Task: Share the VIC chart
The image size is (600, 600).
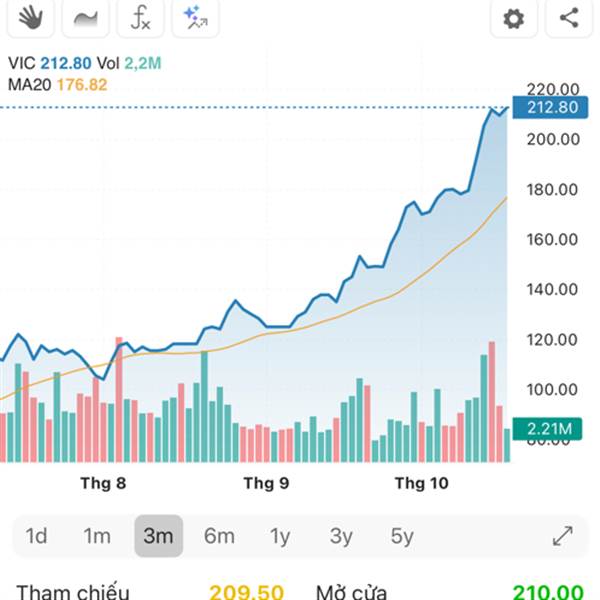Action: (569, 18)
